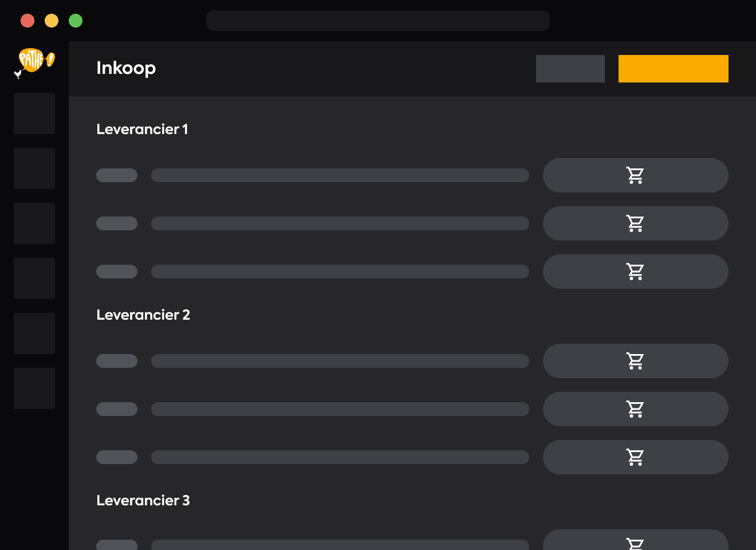Click the cart icon under Leverancier 3

tap(635, 544)
